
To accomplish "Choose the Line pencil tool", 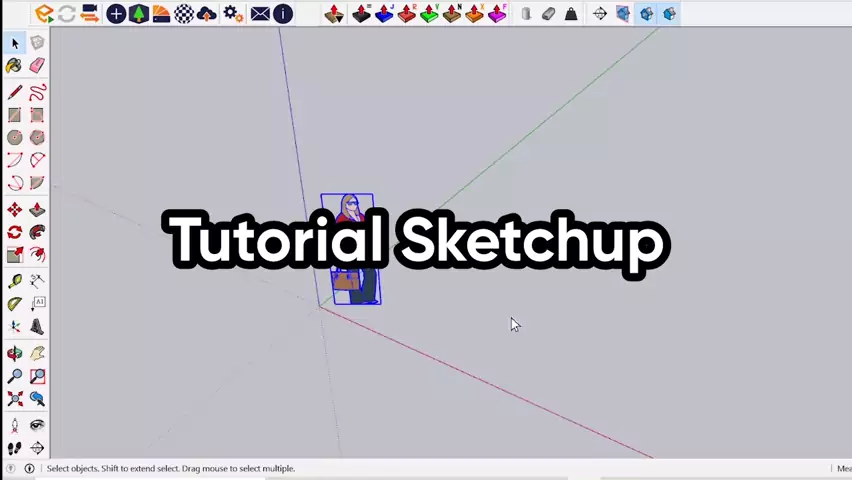I will [x=14, y=93].
